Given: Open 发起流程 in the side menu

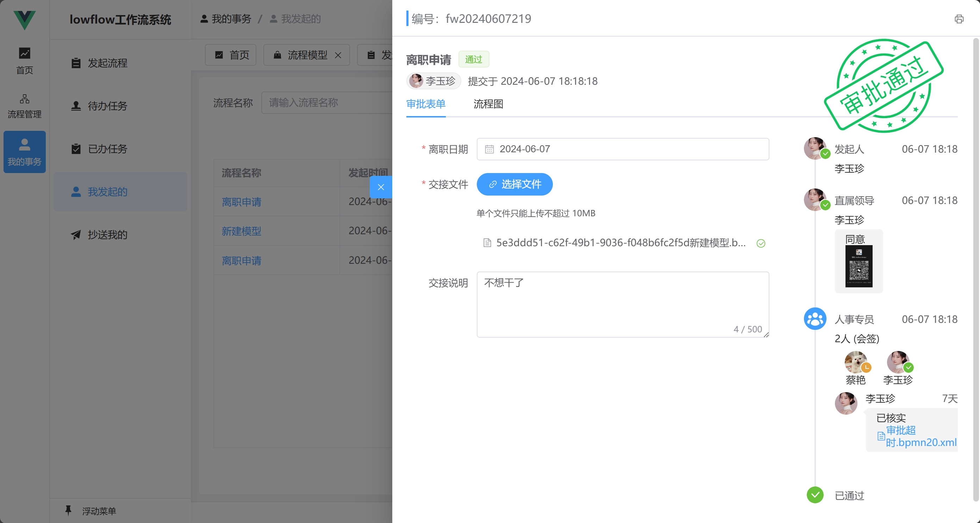Looking at the screenshot, I should (107, 63).
